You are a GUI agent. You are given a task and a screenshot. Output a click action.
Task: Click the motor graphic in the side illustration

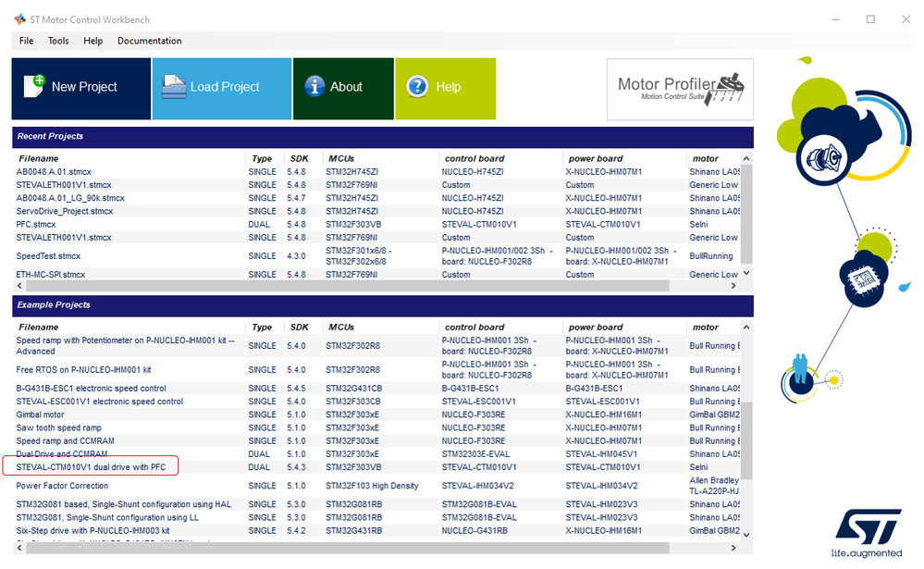[822, 158]
